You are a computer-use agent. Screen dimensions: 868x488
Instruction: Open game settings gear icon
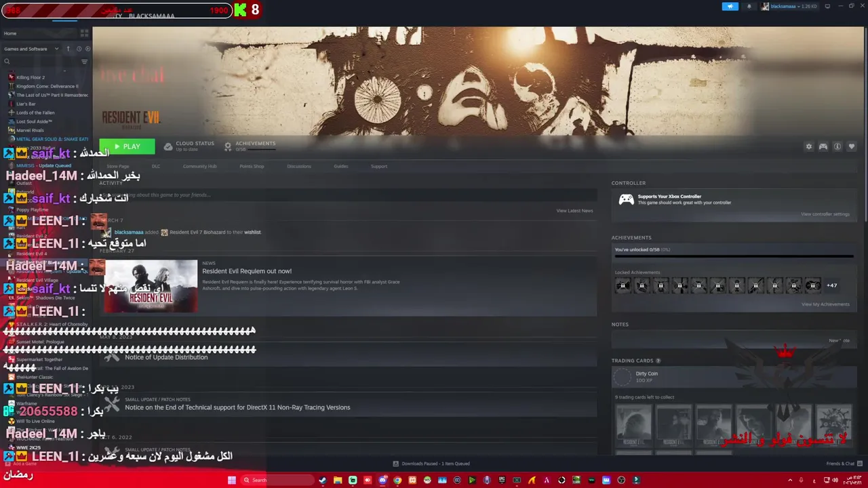[x=808, y=146]
